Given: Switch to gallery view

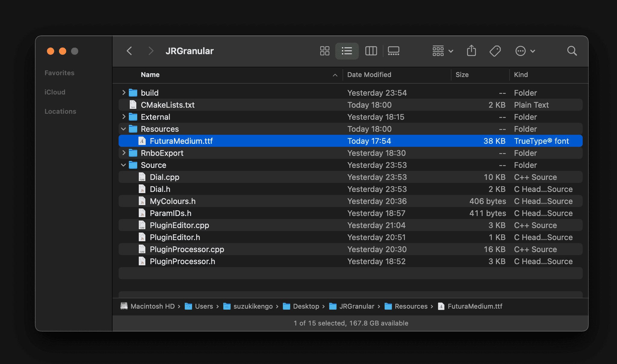Looking at the screenshot, I should point(393,51).
